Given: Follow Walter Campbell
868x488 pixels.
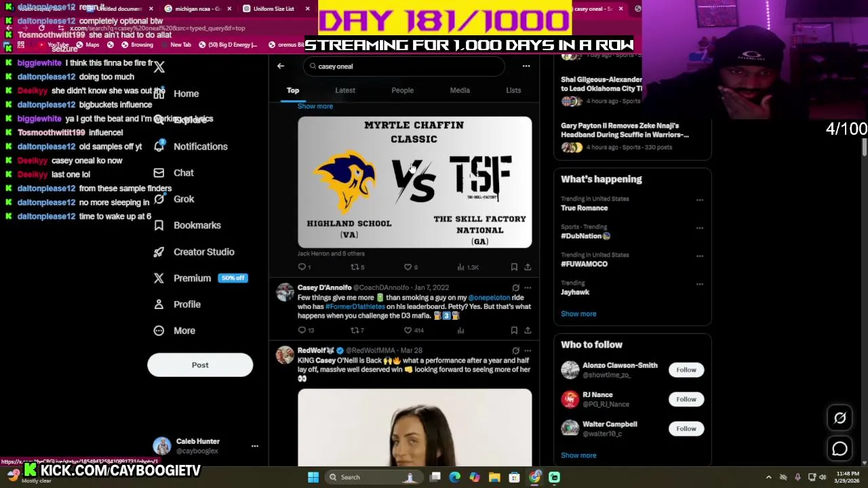Looking at the screenshot, I should point(686,428).
